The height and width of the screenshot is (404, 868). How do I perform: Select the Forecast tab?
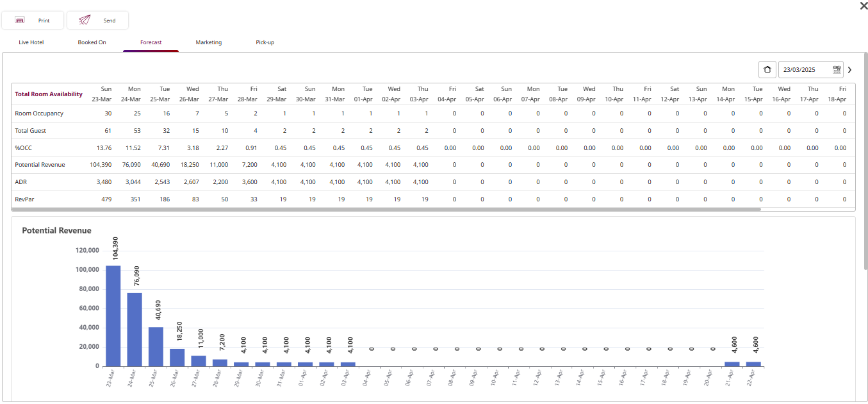point(151,42)
